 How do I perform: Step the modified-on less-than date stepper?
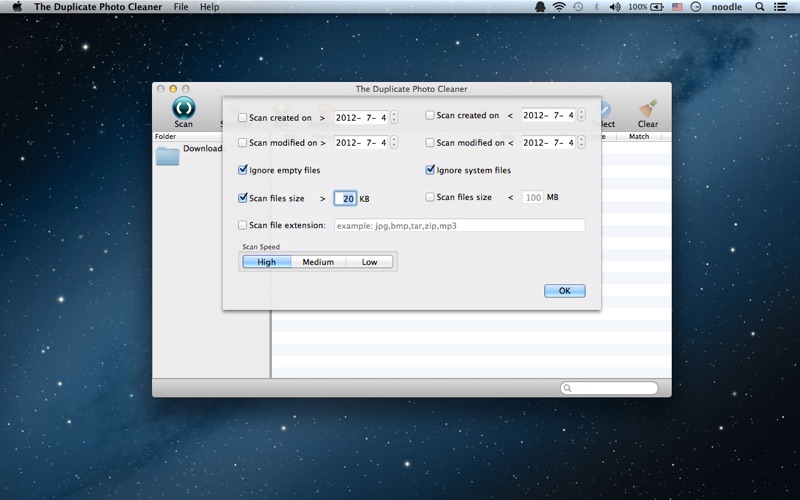[582, 142]
